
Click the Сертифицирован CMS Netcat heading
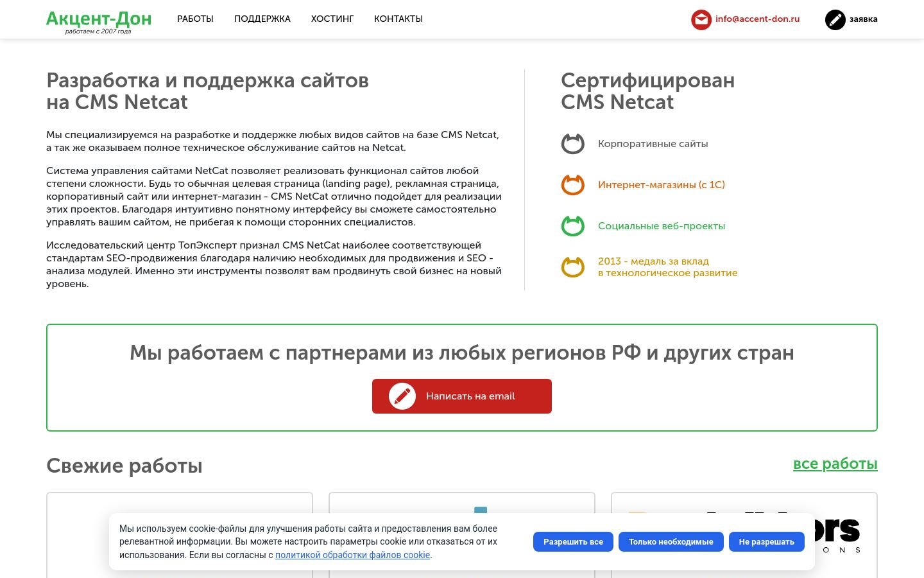click(x=648, y=91)
